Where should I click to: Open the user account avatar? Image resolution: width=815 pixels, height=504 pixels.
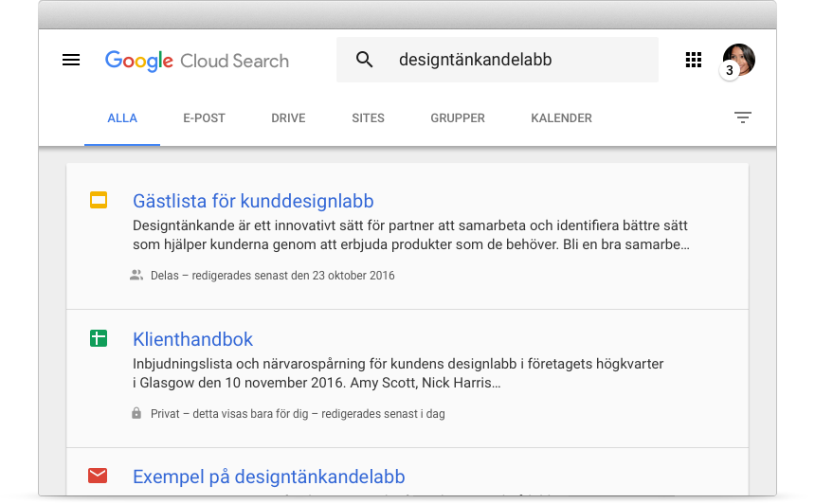click(x=738, y=61)
